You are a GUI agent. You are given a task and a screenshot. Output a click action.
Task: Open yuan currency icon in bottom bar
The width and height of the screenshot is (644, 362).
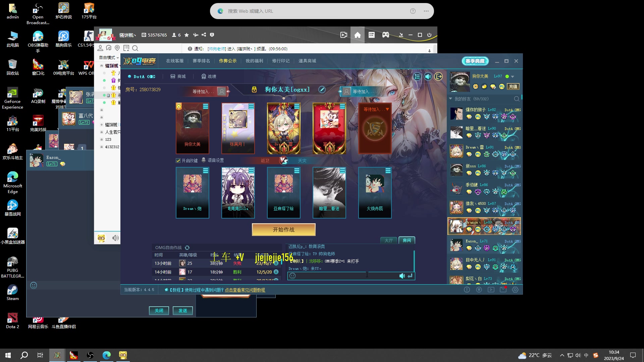[479, 290]
